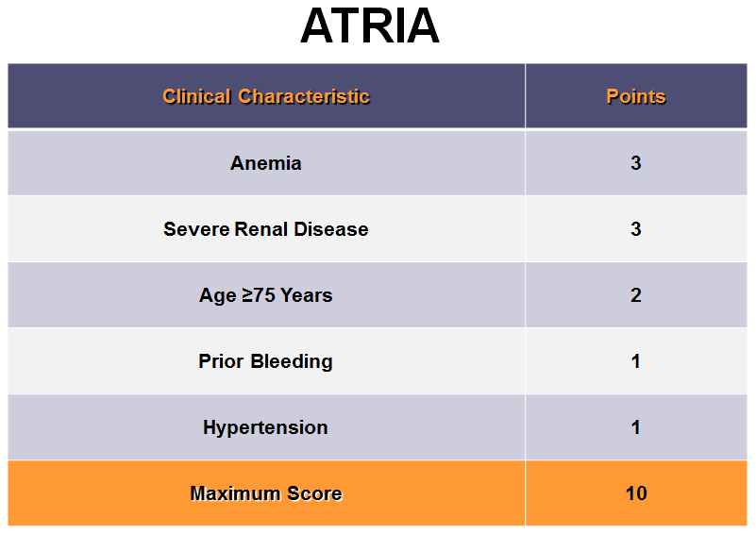
Task: Click the Age ≥75 Years cell
Action: coord(266,295)
